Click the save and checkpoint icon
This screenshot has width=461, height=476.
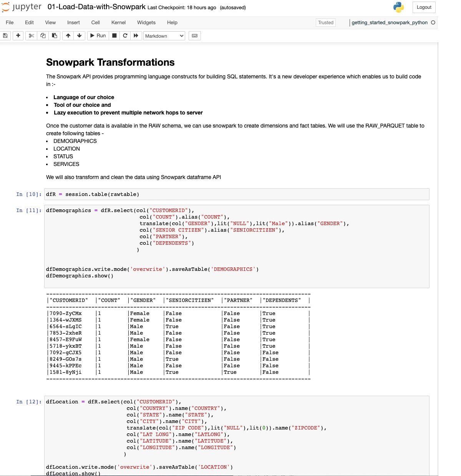click(5, 36)
